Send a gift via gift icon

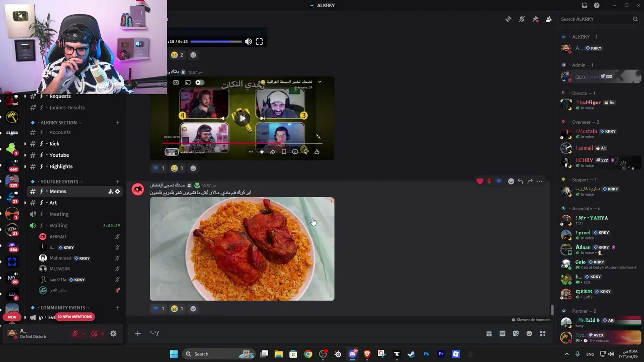tap(489, 333)
